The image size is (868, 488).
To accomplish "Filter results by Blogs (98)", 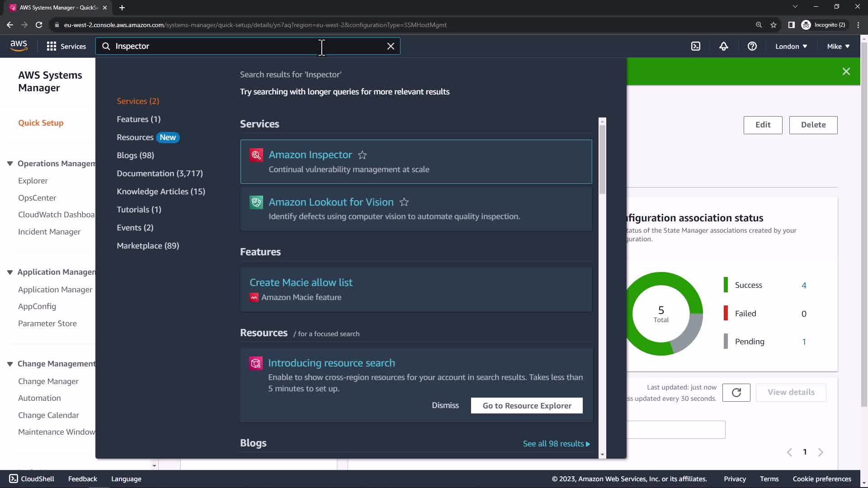I will point(135,155).
